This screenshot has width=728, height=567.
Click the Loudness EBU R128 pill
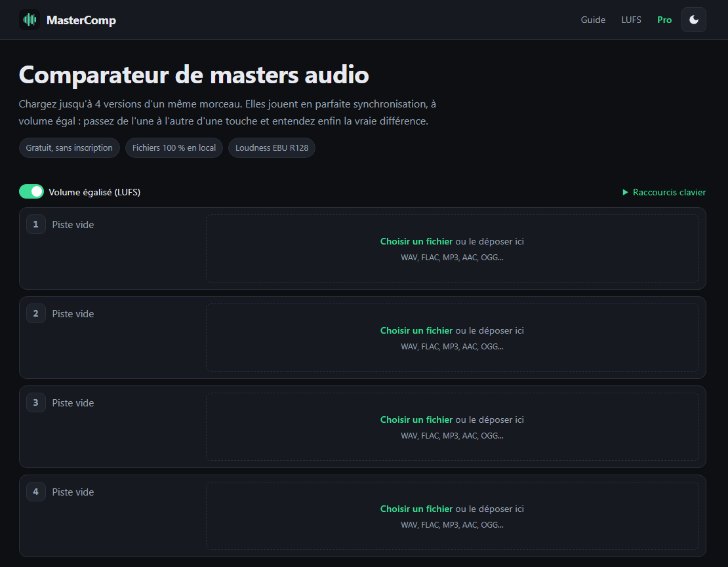tap(272, 148)
